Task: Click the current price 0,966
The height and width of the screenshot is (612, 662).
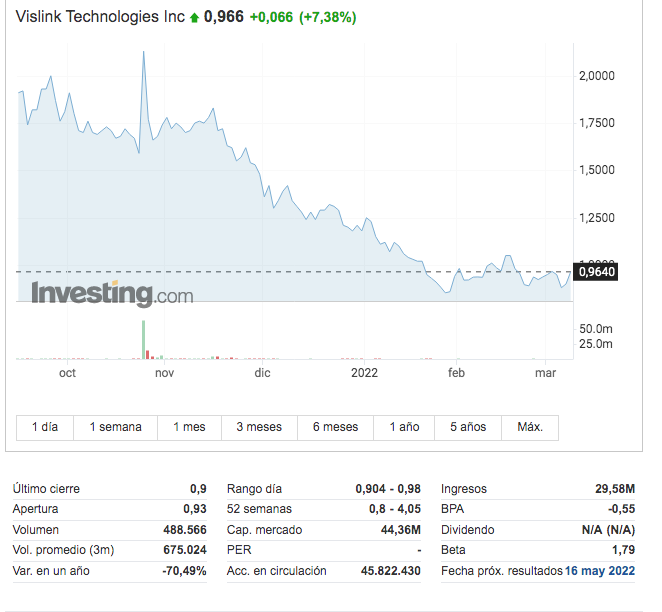Action: coord(224,17)
